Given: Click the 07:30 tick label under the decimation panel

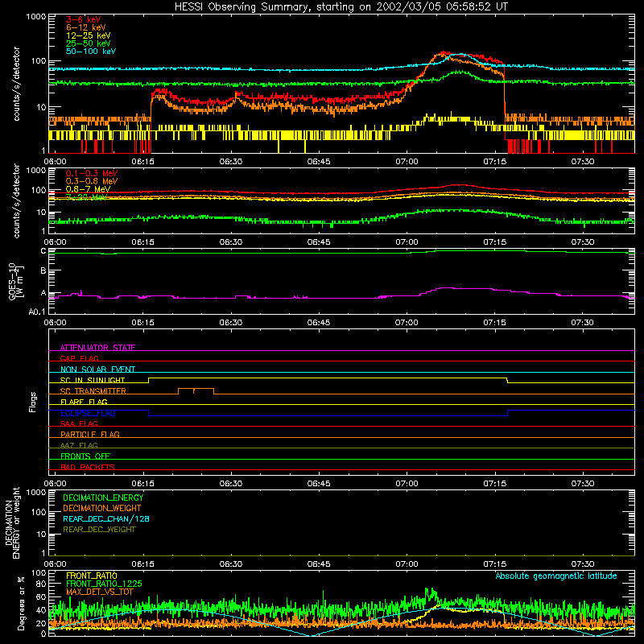Looking at the screenshot, I should click(582, 564).
